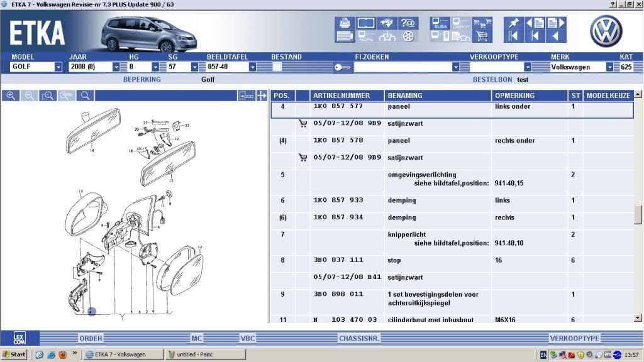The height and width of the screenshot is (362, 644).
Task: Open the question mark and @ help icon
Action: click(x=408, y=23)
